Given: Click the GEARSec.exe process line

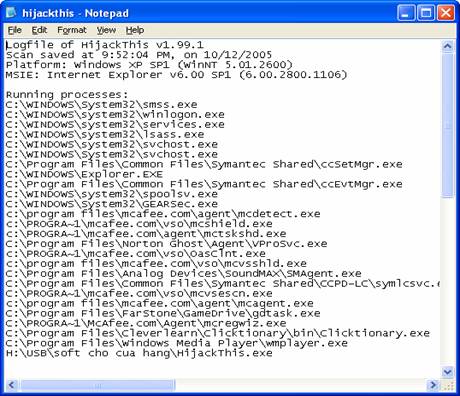Looking at the screenshot, I should (112, 204).
